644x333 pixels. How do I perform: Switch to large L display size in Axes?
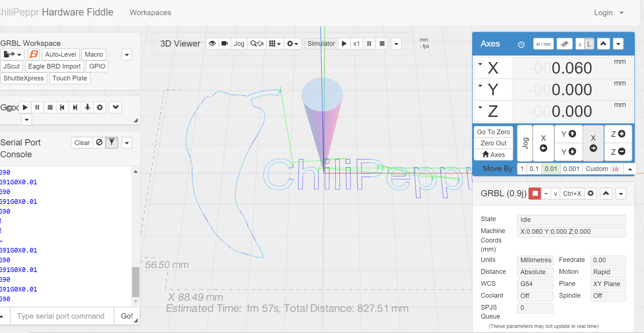pos(589,44)
